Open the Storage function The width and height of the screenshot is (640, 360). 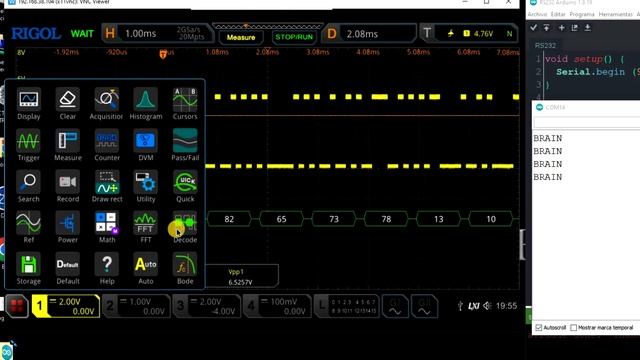[29, 264]
